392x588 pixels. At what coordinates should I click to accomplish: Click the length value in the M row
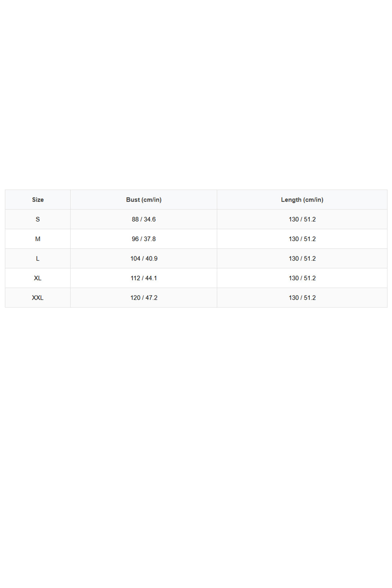[302, 239]
